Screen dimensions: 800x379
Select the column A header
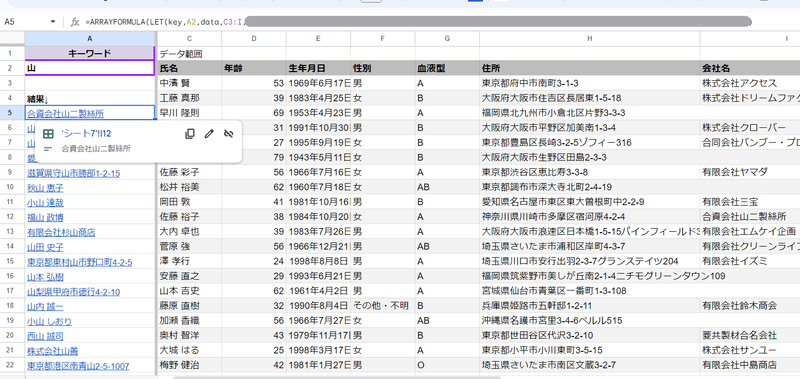coord(90,38)
